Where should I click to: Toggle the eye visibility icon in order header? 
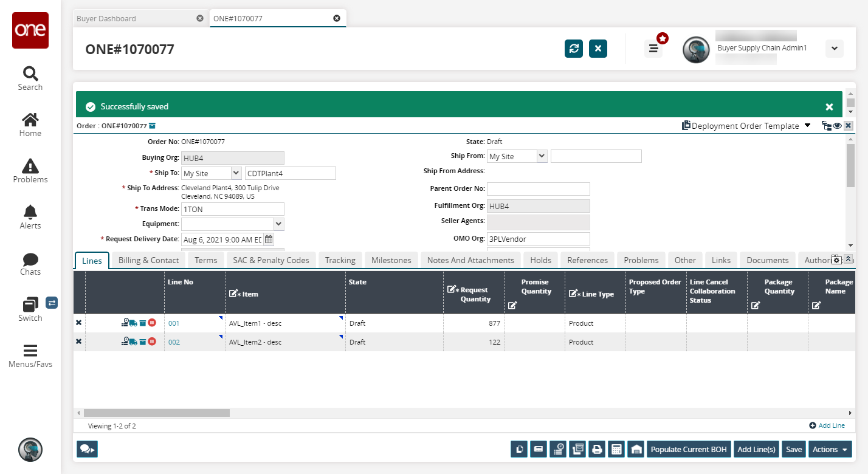click(837, 126)
